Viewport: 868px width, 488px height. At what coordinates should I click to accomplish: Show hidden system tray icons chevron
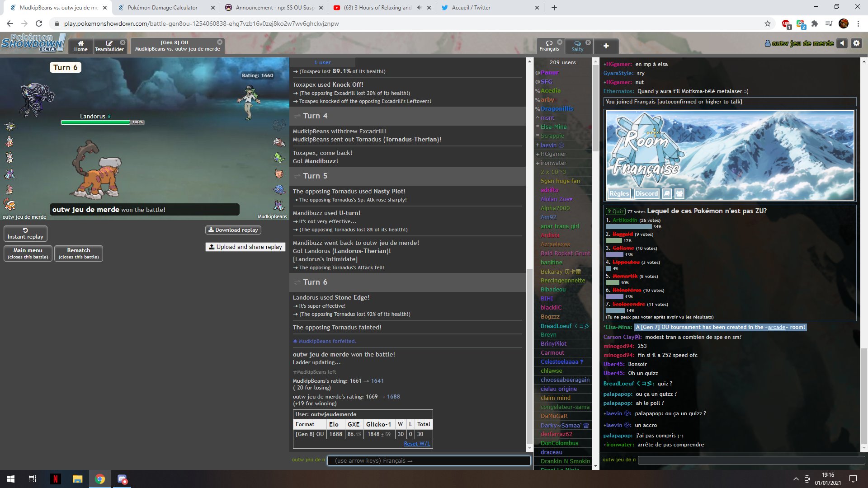pyautogui.click(x=796, y=479)
